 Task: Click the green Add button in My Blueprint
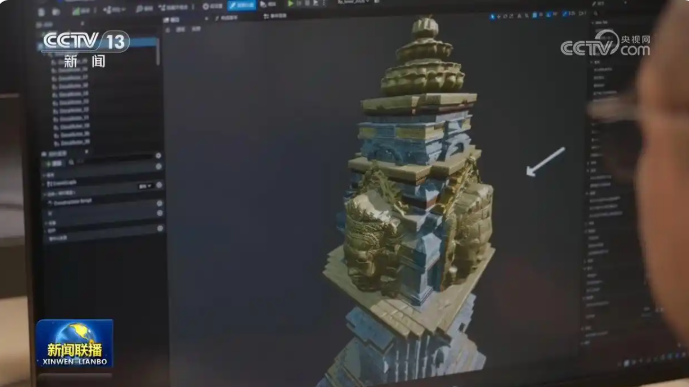point(54,163)
